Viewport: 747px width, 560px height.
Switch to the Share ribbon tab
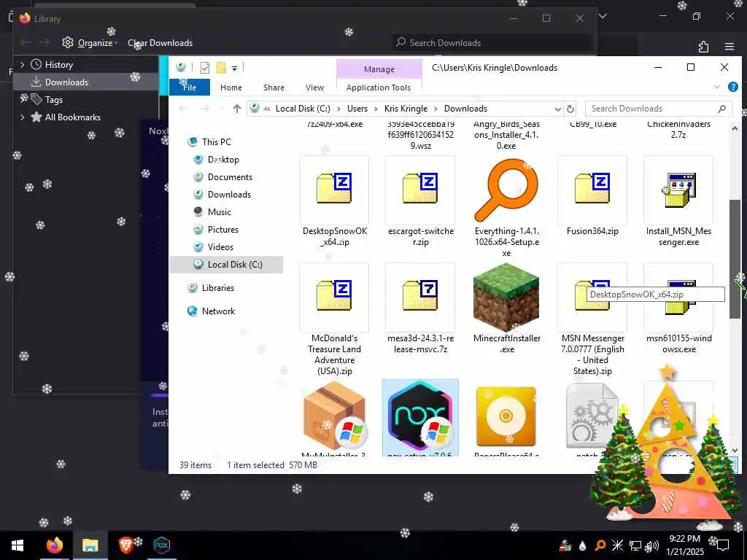point(274,87)
